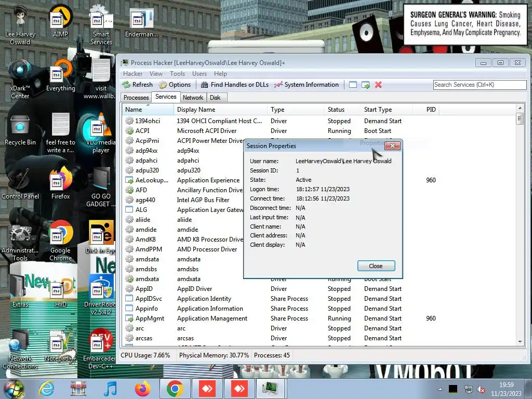Screen dimensions: 532x399
Task: Sort by the Start Type column header
Action: (387, 110)
